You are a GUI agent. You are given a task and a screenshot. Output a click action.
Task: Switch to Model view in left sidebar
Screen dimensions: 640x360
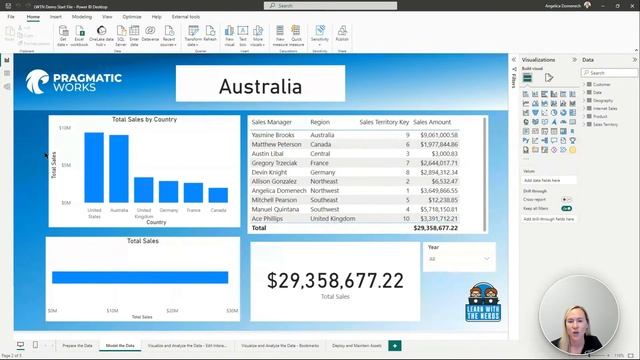coord(7,87)
